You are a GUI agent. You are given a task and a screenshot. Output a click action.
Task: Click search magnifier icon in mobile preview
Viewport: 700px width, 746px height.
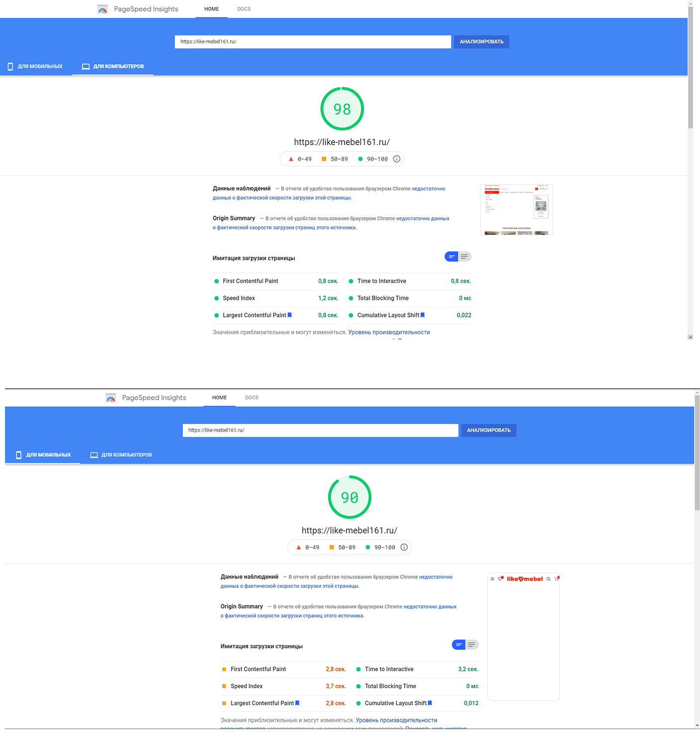click(x=548, y=579)
